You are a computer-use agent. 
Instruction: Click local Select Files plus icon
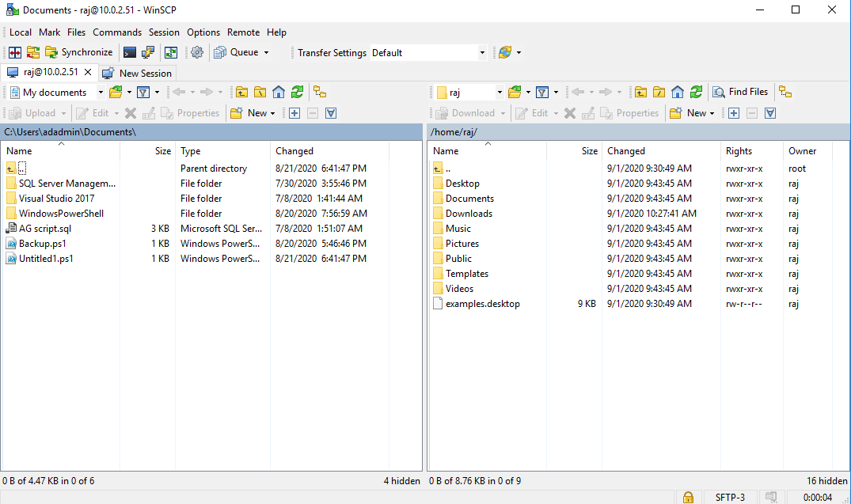294,113
